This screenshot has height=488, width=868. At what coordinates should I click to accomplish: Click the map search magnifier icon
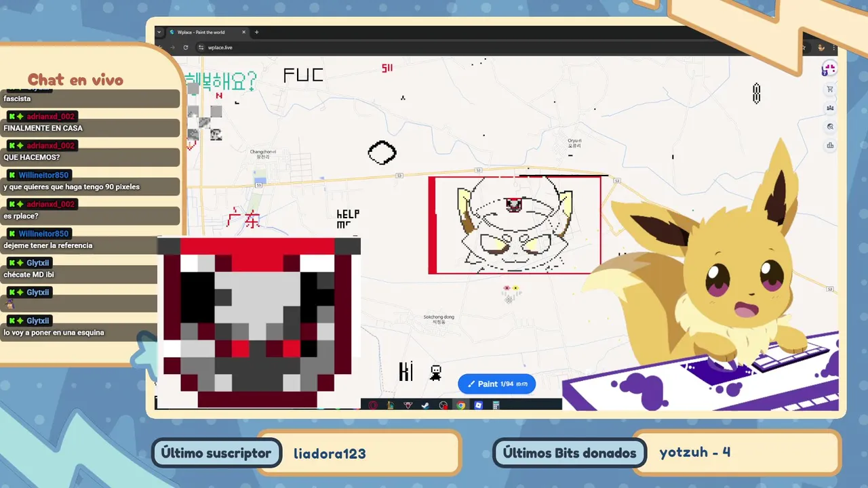(829, 127)
